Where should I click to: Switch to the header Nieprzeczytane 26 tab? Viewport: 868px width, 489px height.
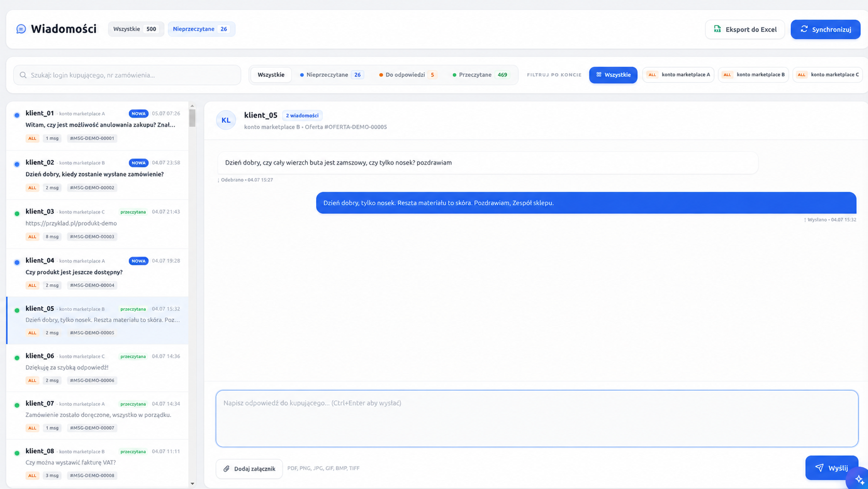[201, 29]
